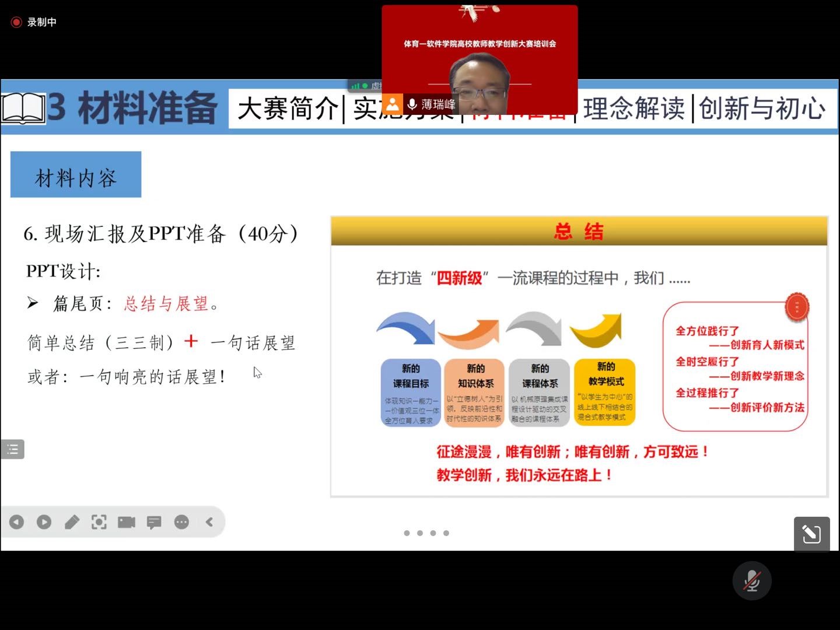Click the presenter's microphone status icon
840x630 pixels.
point(412,104)
